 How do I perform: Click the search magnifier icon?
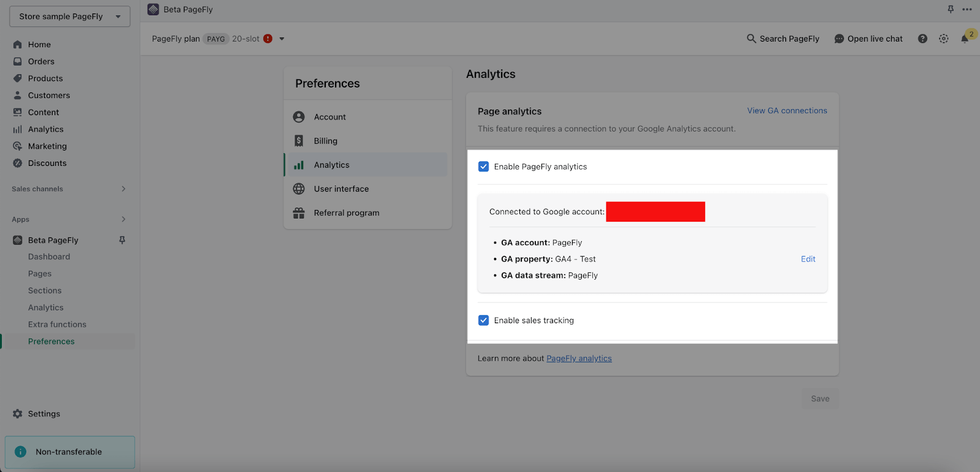(x=751, y=39)
